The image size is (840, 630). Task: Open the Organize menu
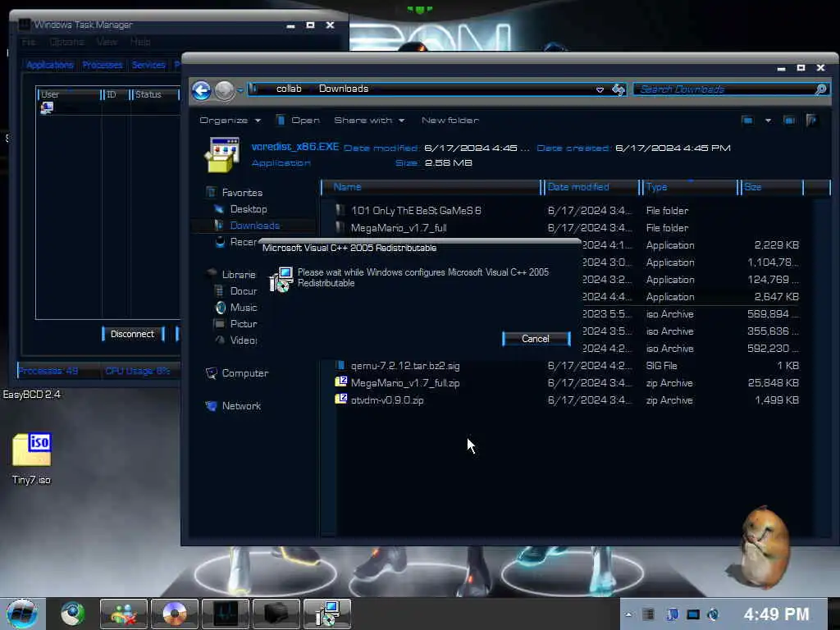coord(231,121)
